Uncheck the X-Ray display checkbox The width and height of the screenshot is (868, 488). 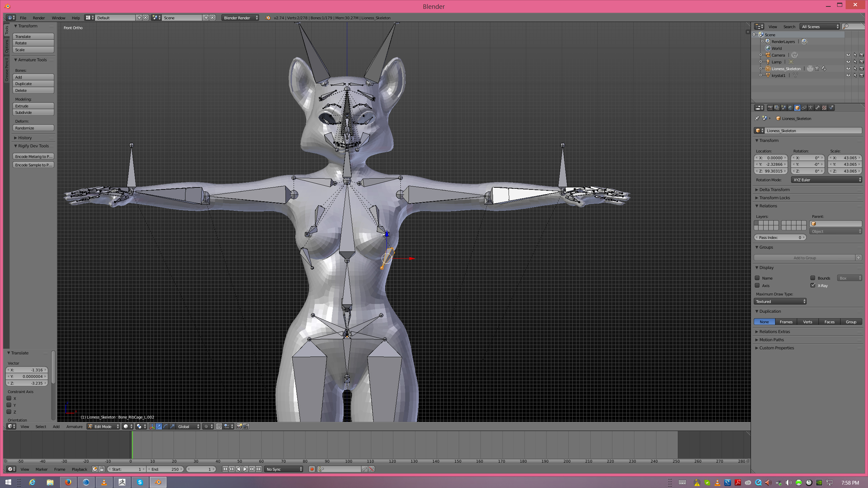pyautogui.click(x=813, y=285)
